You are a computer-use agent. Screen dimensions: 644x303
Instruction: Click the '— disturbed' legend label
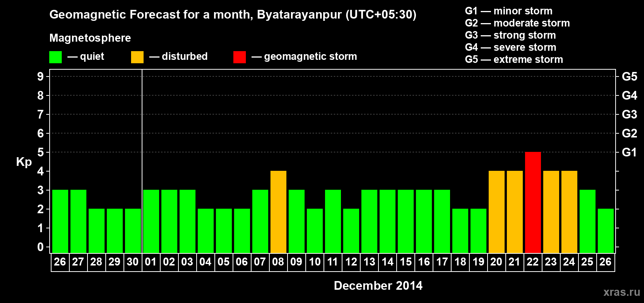pyautogui.click(x=178, y=56)
